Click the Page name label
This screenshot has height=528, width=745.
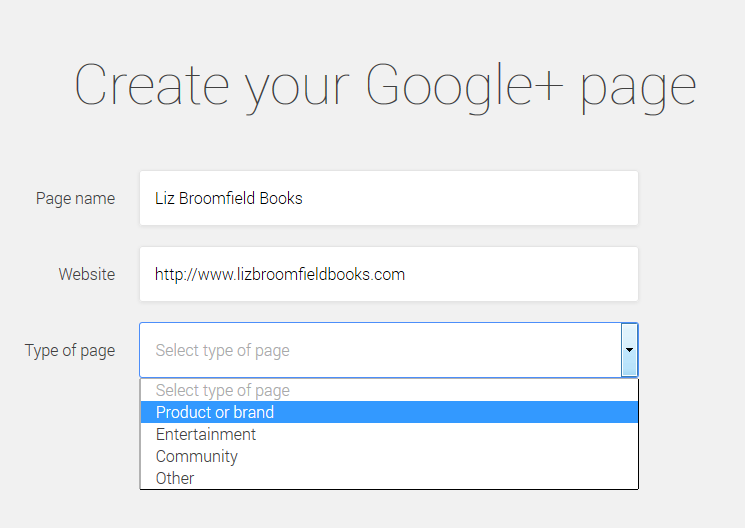point(75,198)
